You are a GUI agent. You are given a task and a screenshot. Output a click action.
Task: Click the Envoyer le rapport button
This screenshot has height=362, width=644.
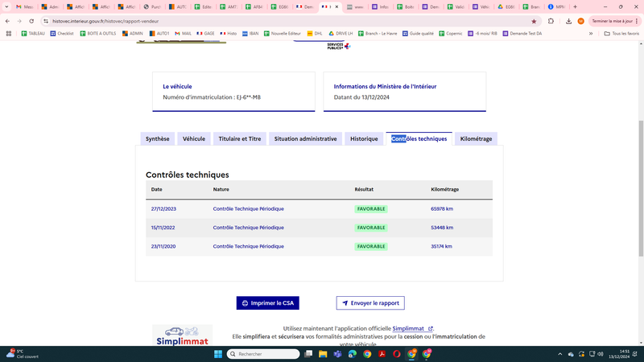(x=370, y=303)
